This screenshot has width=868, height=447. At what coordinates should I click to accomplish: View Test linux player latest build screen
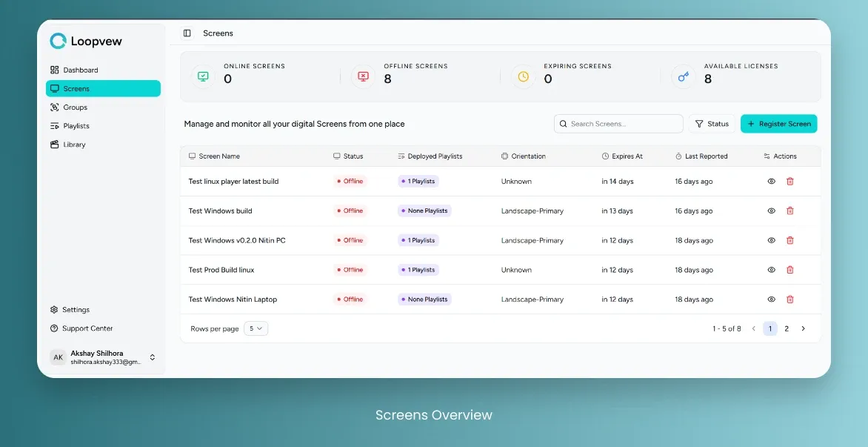click(771, 181)
